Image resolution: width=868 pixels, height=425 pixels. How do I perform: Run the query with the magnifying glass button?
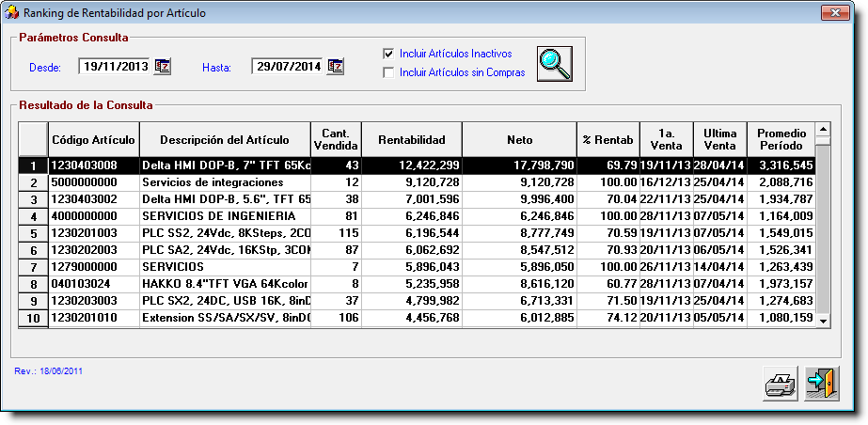554,64
